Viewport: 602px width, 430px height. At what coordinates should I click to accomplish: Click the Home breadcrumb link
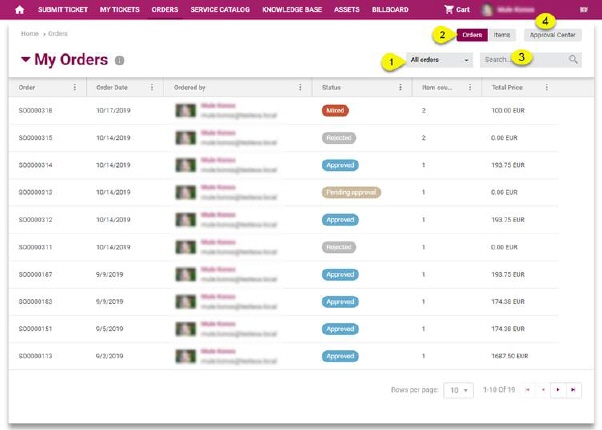(30, 34)
